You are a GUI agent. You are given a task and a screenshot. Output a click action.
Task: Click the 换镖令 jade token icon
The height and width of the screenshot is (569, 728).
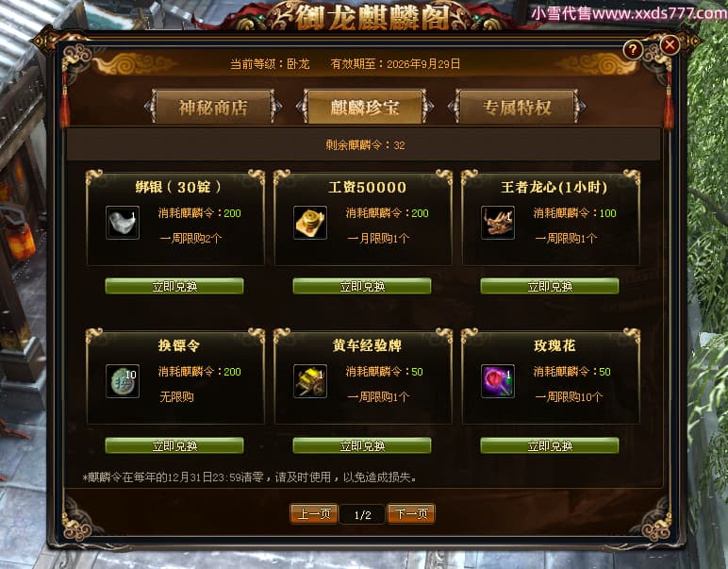click(x=123, y=381)
